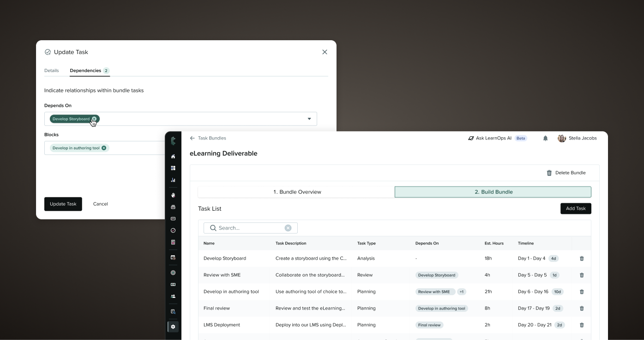The height and width of the screenshot is (340, 644).
Task: Click Stella Jacobs profile avatar
Action: pos(562,138)
